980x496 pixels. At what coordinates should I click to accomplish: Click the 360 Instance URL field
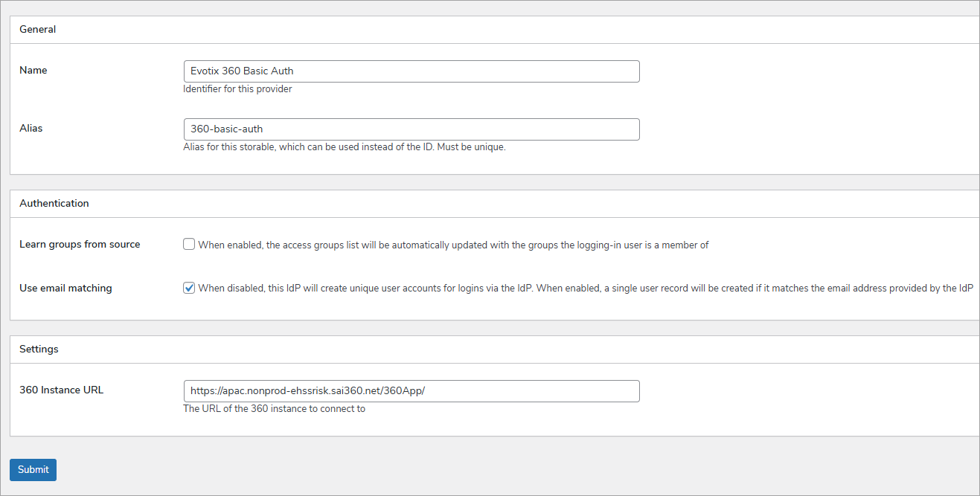(x=411, y=390)
